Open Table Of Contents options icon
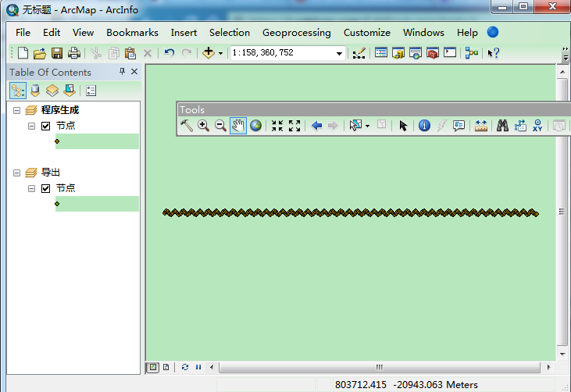Screen dimensions: 571x392 [x=91, y=91]
